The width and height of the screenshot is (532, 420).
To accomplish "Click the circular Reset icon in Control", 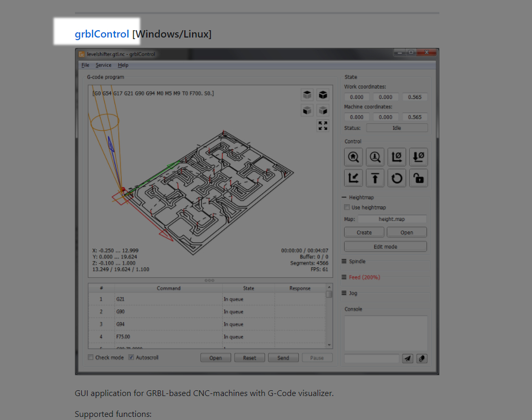I will [x=397, y=178].
